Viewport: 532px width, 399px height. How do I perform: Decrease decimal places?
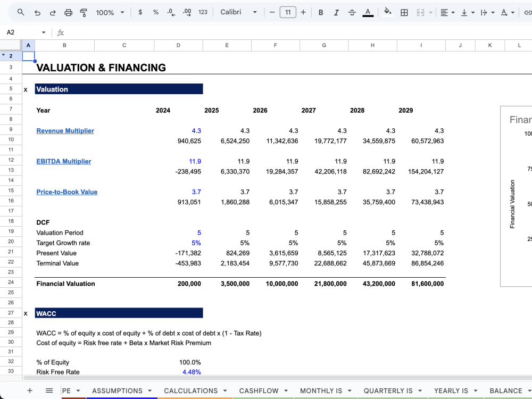click(171, 12)
